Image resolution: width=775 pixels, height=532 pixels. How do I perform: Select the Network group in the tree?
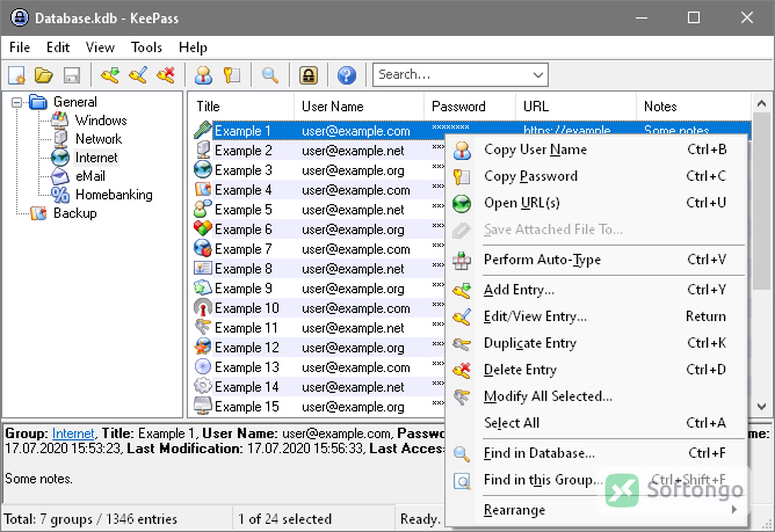pos(98,139)
